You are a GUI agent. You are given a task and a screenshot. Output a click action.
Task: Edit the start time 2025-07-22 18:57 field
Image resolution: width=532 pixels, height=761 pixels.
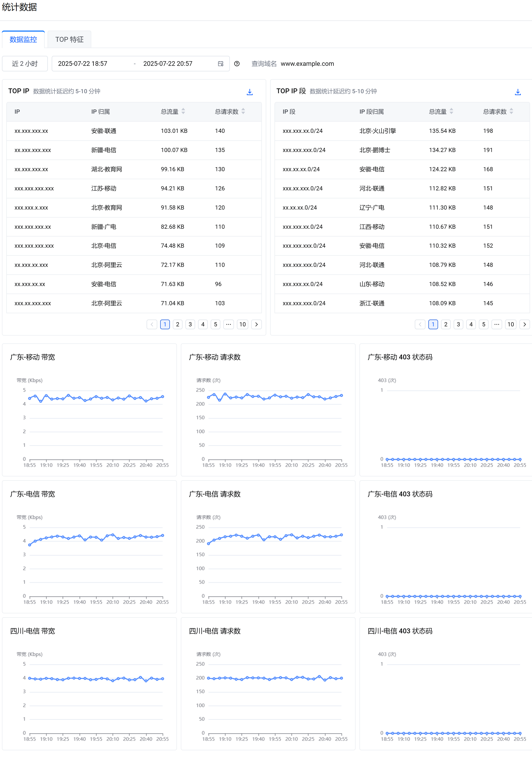pos(83,64)
